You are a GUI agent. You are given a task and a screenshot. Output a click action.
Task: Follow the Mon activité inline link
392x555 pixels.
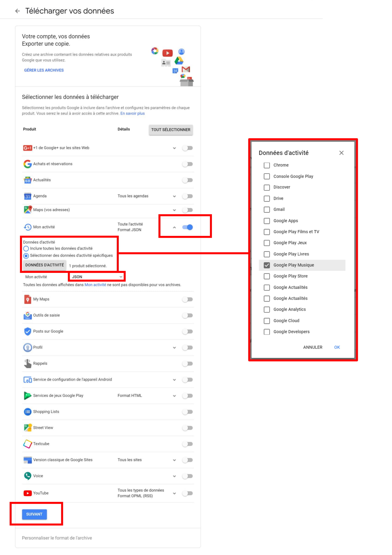95,285
